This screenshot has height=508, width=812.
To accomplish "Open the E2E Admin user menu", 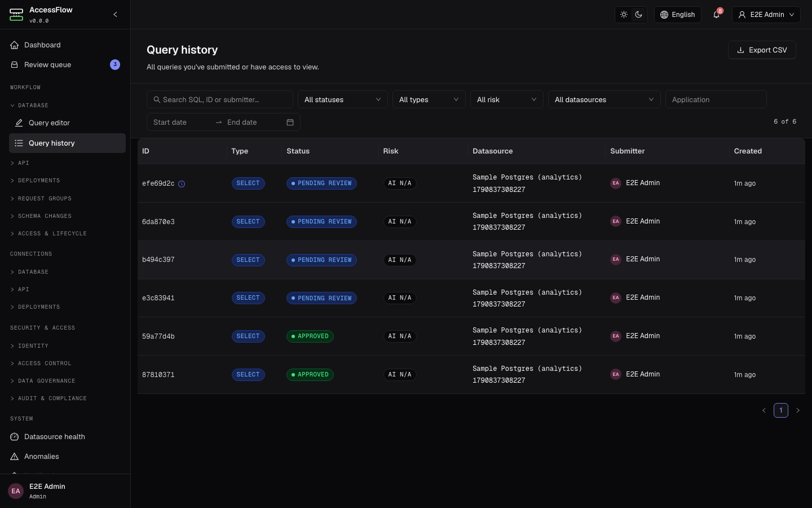I will [x=767, y=15].
